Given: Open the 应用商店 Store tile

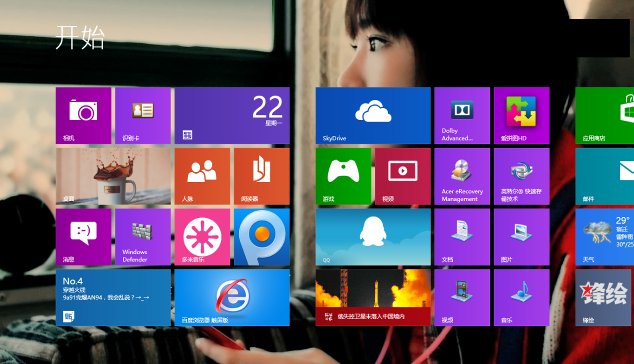Looking at the screenshot, I should coord(604,115).
